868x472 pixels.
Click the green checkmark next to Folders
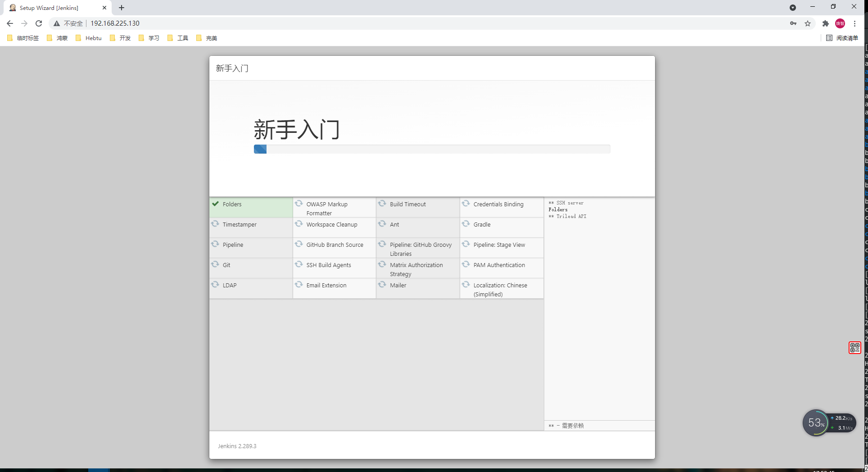point(216,204)
